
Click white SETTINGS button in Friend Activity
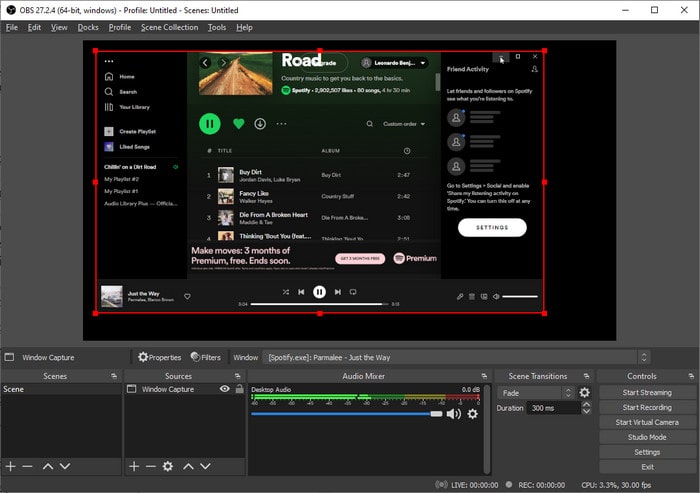(492, 227)
